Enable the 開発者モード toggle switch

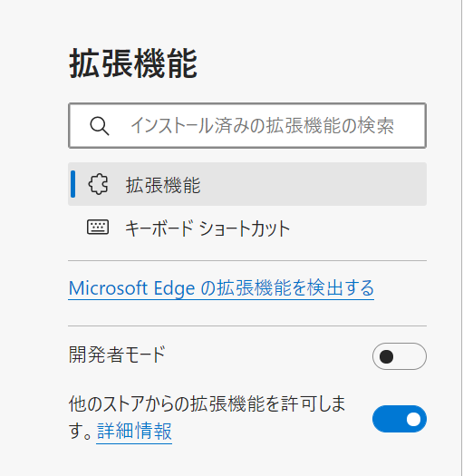click(x=400, y=356)
